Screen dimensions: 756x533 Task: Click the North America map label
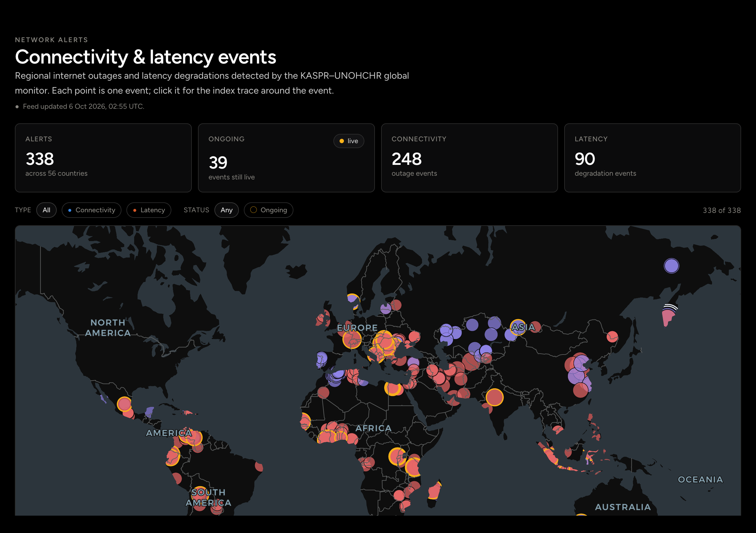(x=108, y=328)
